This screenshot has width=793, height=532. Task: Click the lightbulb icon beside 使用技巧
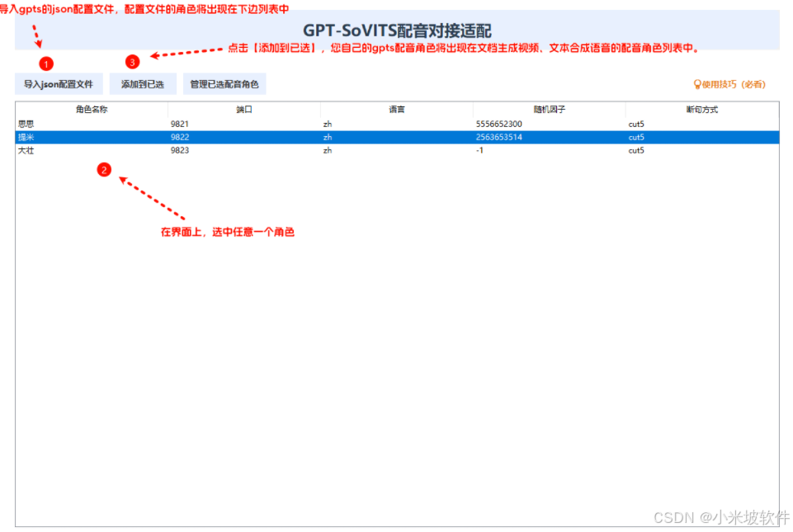coord(697,84)
